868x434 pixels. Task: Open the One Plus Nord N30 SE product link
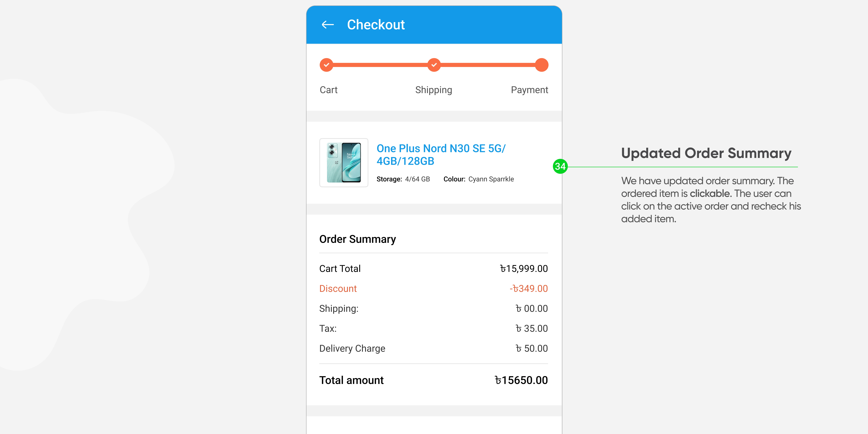click(441, 154)
